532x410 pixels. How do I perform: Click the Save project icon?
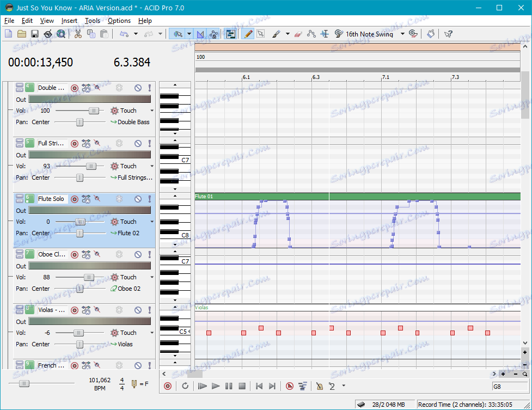click(x=34, y=34)
